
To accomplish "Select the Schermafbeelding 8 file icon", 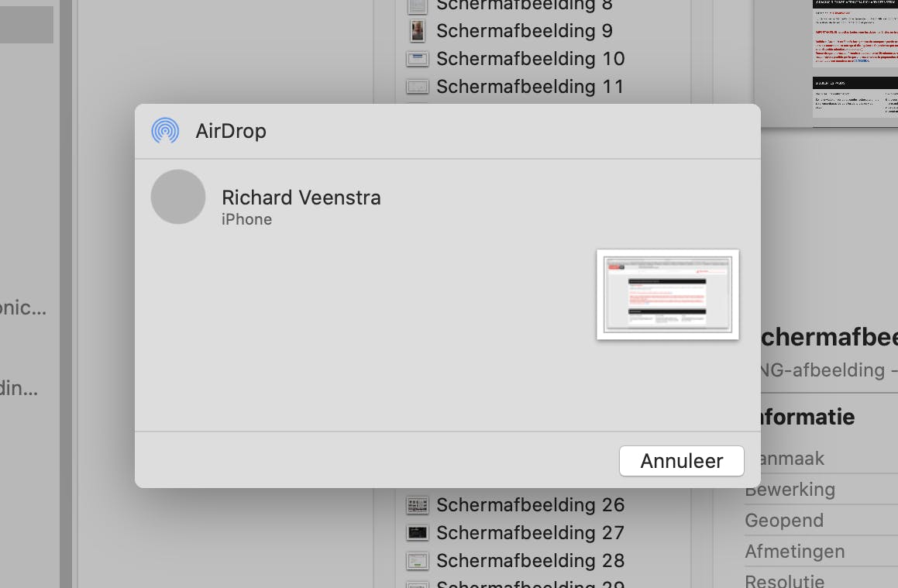I will coord(417,5).
